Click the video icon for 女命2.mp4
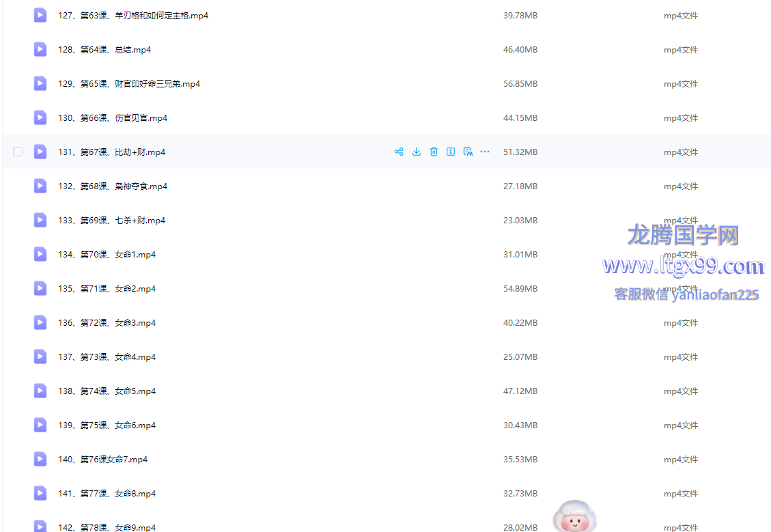771x532 pixels. tap(40, 288)
